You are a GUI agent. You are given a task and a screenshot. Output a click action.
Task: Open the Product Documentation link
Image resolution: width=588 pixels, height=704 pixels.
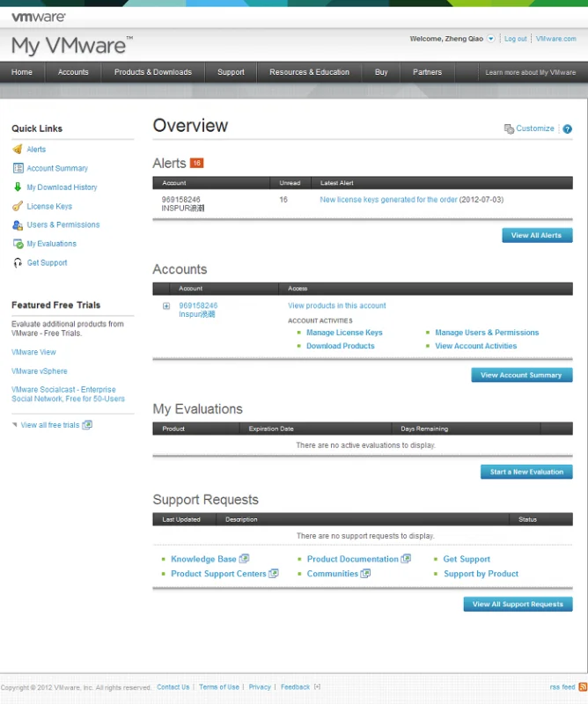click(353, 559)
